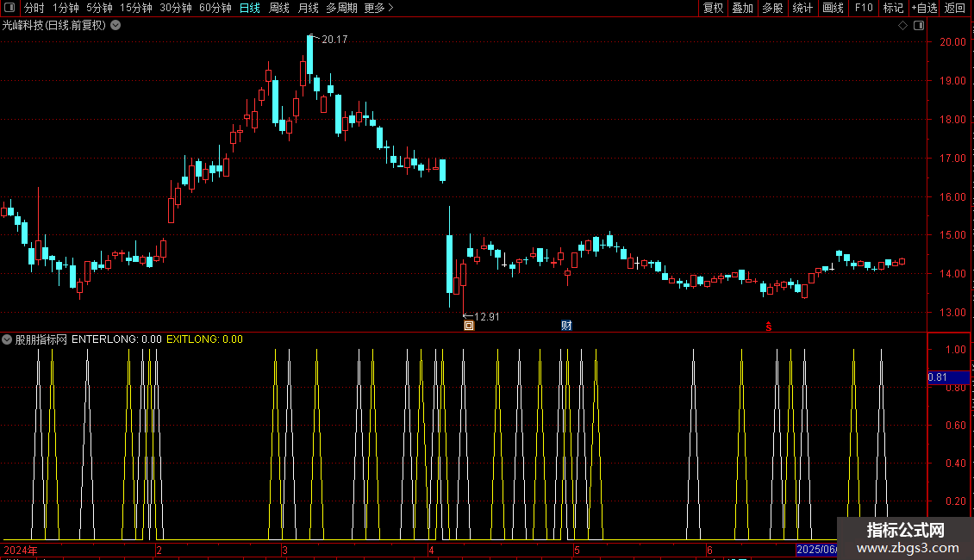Select the 60分钟 period
This screenshot has height=560, width=974.
coord(215,8)
